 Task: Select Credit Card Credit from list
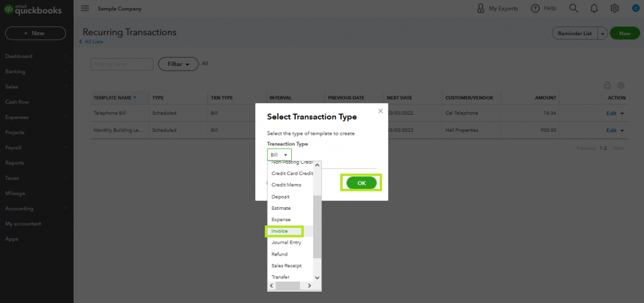click(x=291, y=173)
